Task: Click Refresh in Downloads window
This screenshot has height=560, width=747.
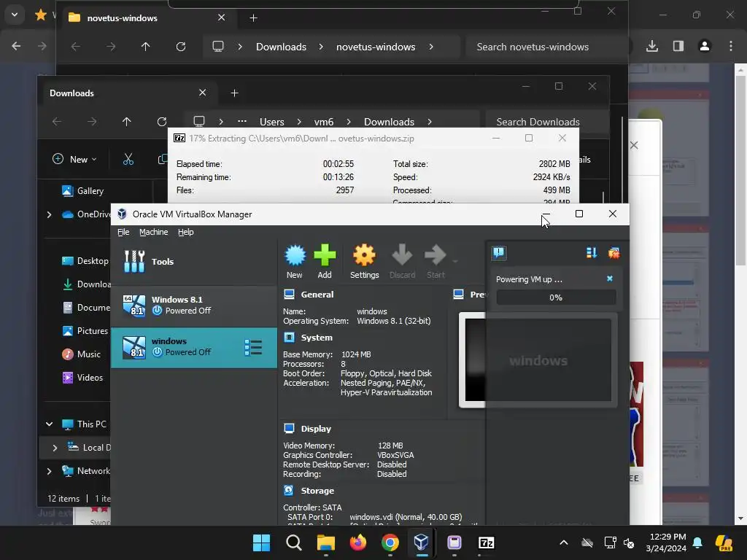Action: 162,122
